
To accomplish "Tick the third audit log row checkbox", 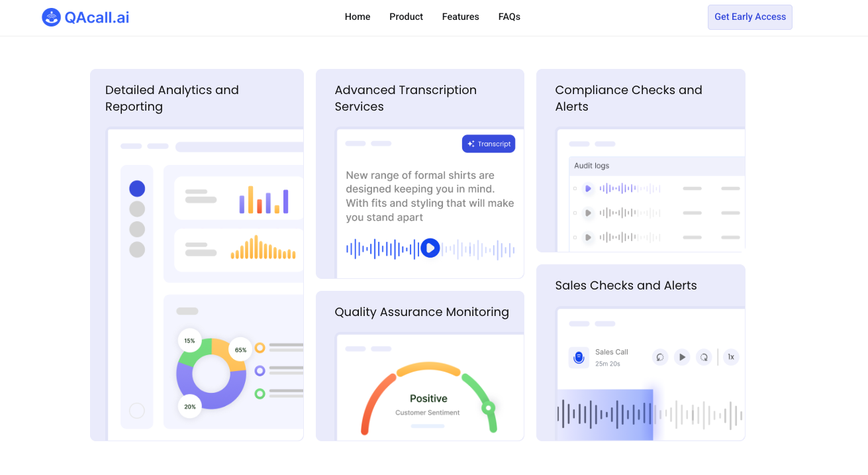I will [575, 237].
